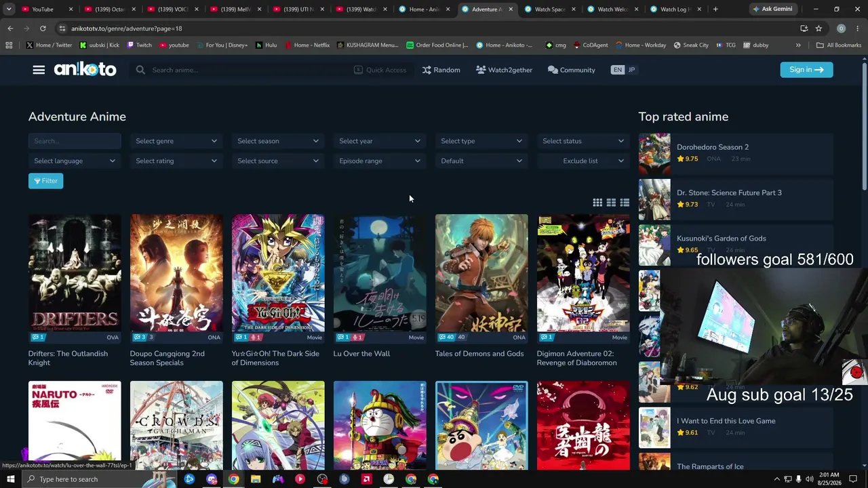The height and width of the screenshot is (488, 868).
Task: Expand the Select season dropdown
Action: pyautogui.click(x=278, y=141)
